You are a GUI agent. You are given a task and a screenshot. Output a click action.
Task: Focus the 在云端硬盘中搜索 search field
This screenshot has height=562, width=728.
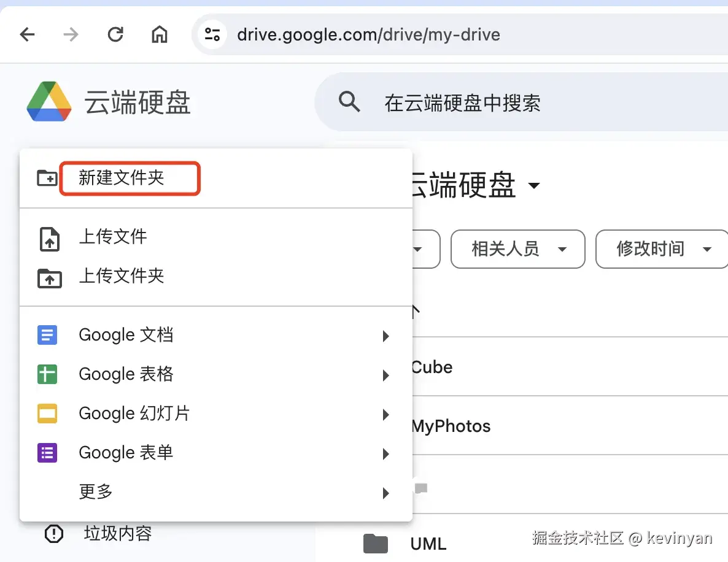(x=521, y=102)
